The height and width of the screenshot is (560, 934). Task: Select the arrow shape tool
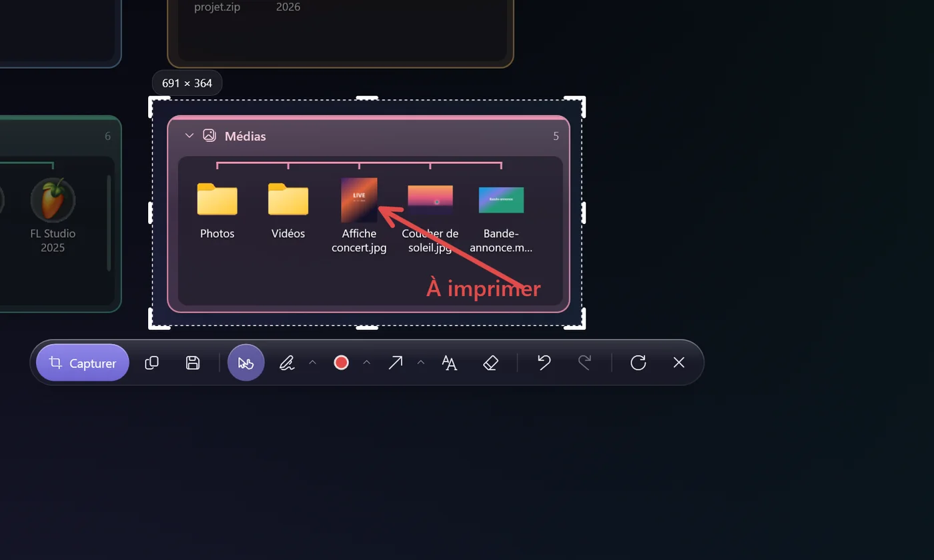tap(396, 363)
